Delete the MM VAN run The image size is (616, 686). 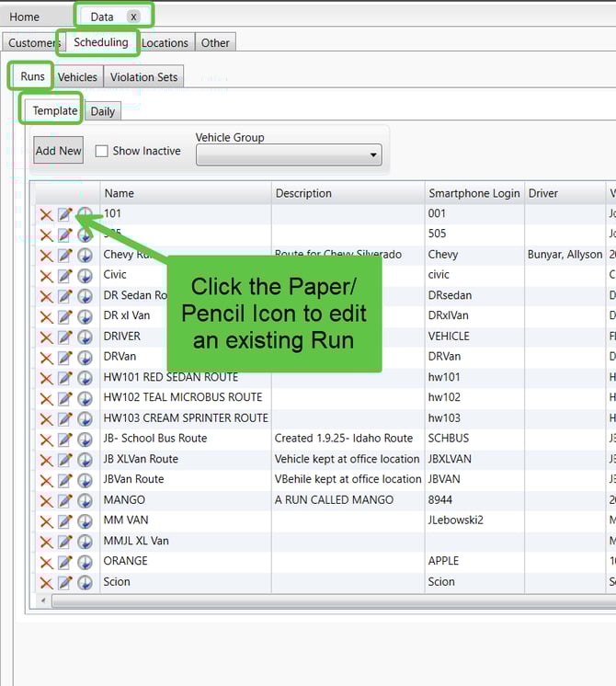(x=46, y=520)
